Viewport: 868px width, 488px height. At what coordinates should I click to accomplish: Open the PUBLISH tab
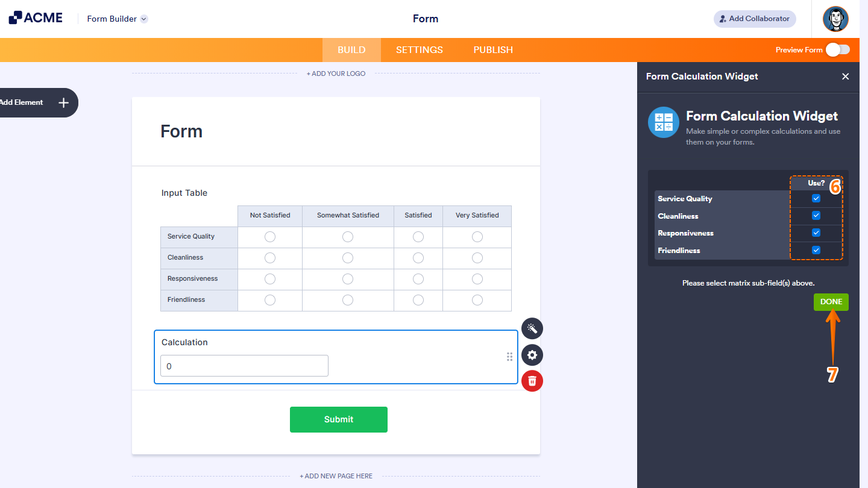[x=492, y=49]
